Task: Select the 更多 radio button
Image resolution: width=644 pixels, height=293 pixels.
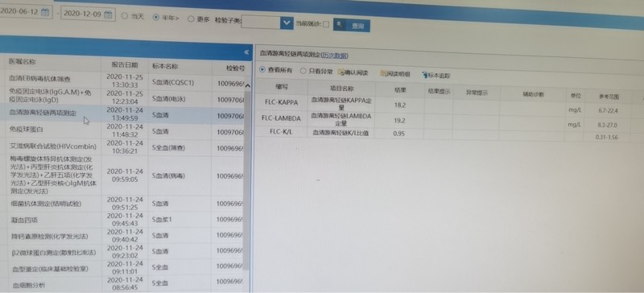Action: pyautogui.click(x=191, y=19)
